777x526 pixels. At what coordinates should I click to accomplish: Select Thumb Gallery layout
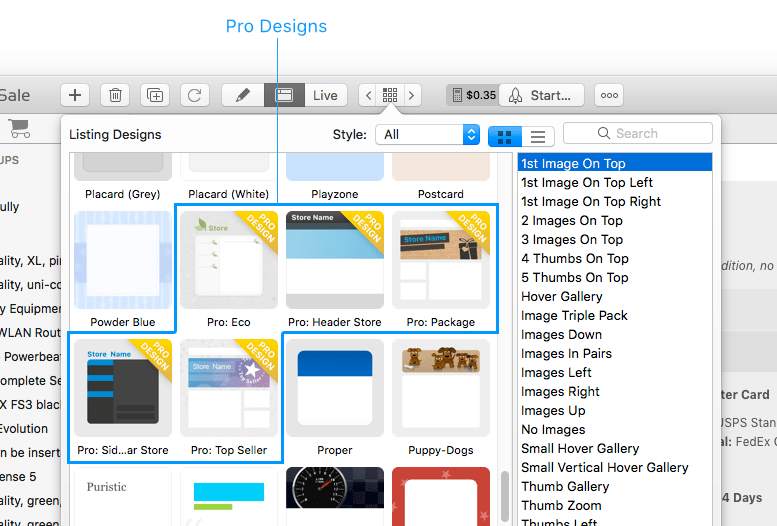click(x=615, y=486)
